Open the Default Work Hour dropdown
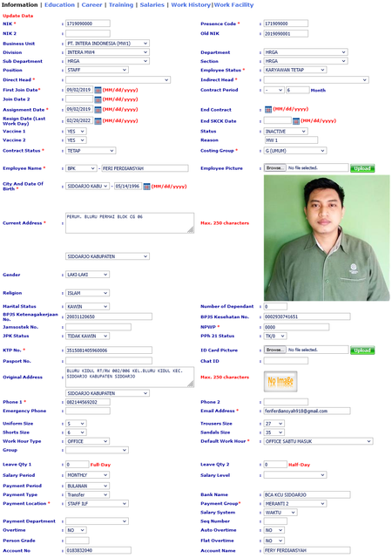 tap(318, 441)
